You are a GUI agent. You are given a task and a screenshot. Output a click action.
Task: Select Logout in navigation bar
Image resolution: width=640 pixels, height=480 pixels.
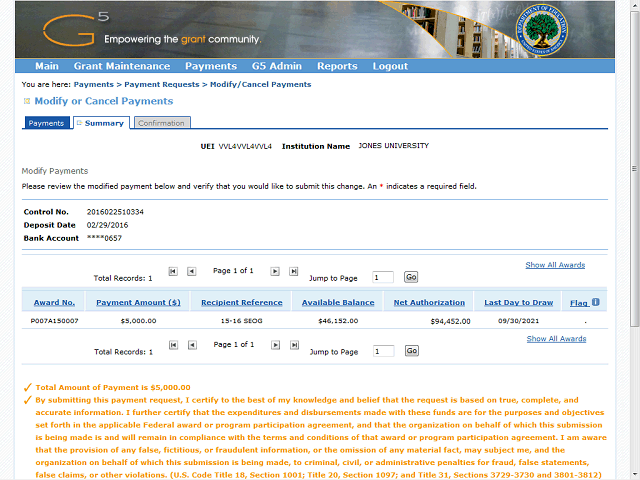tap(390, 66)
